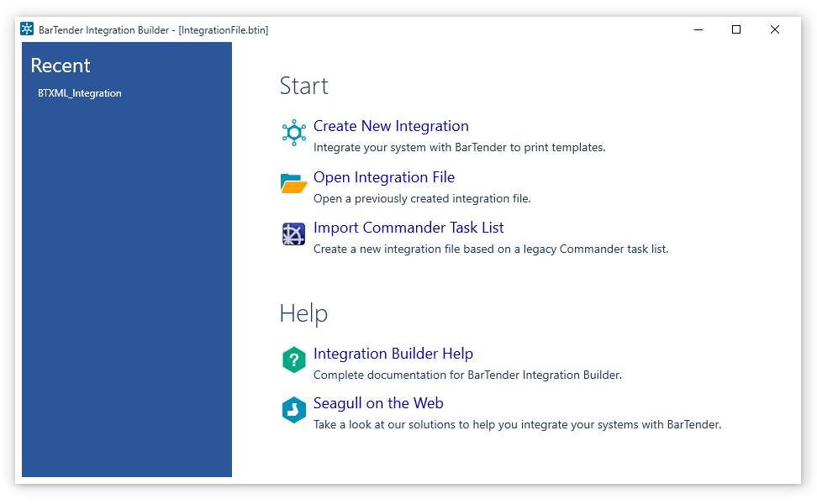This screenshot has height=504, width=817.
Task: Open the Create New Integration link
Action: (391, 126)
